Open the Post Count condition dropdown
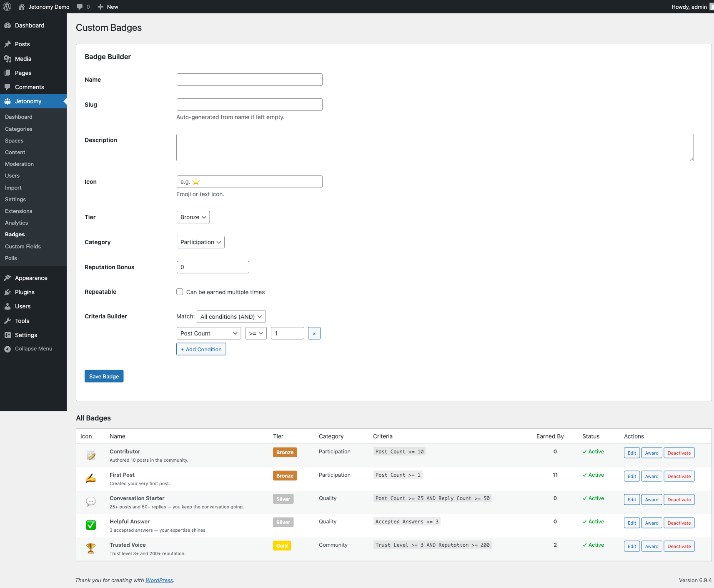Viewport: 714px width, 588px height. [208, 333]
